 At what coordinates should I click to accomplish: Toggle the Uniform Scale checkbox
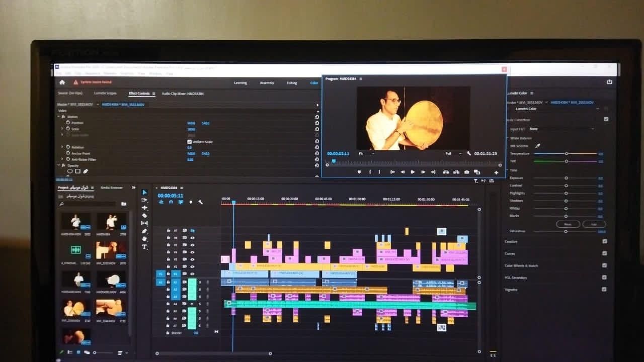(x=189, y=142)
